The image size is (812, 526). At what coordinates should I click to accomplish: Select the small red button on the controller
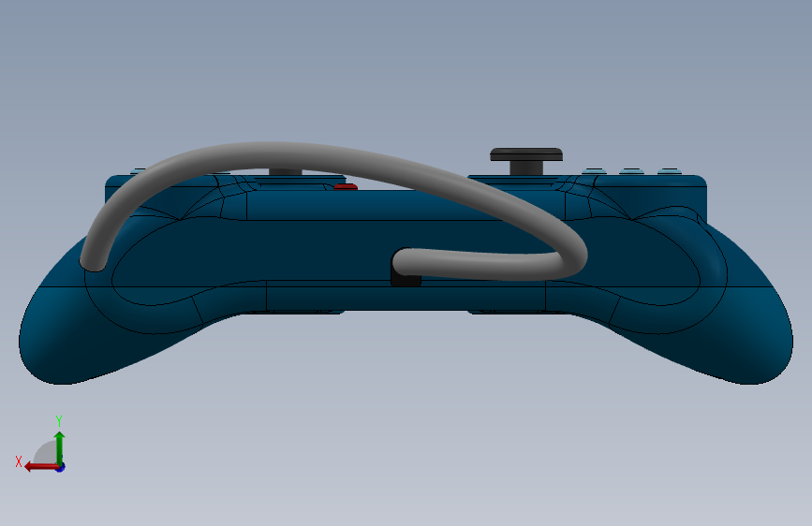[346, 186]
